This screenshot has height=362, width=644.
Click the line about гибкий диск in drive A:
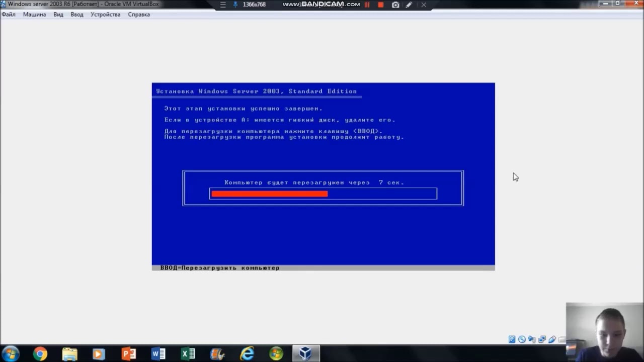point(280,120)
